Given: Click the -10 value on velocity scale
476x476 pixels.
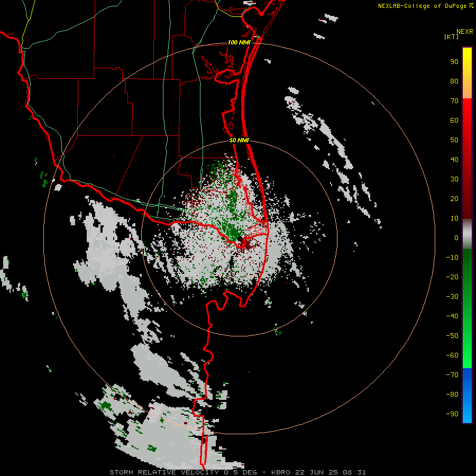Looking at the screenshot, I should (452, 258).
